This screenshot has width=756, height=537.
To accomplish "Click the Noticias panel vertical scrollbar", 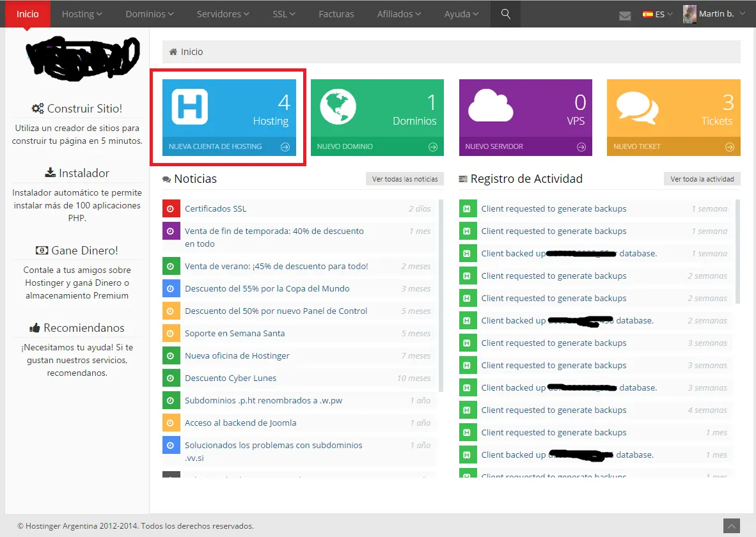I will [441, 295].
